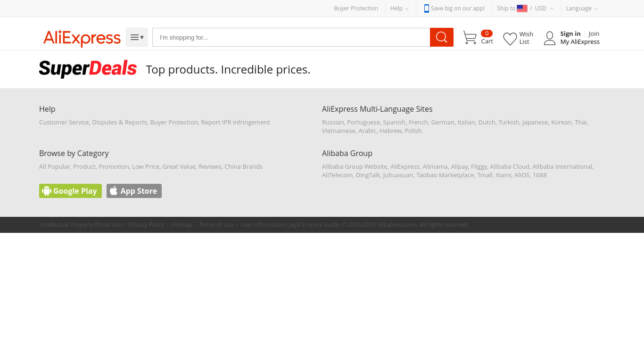This screenshot has height=362, width=644.
Task: Switch to Arabic language site
Action: point(367,131)
